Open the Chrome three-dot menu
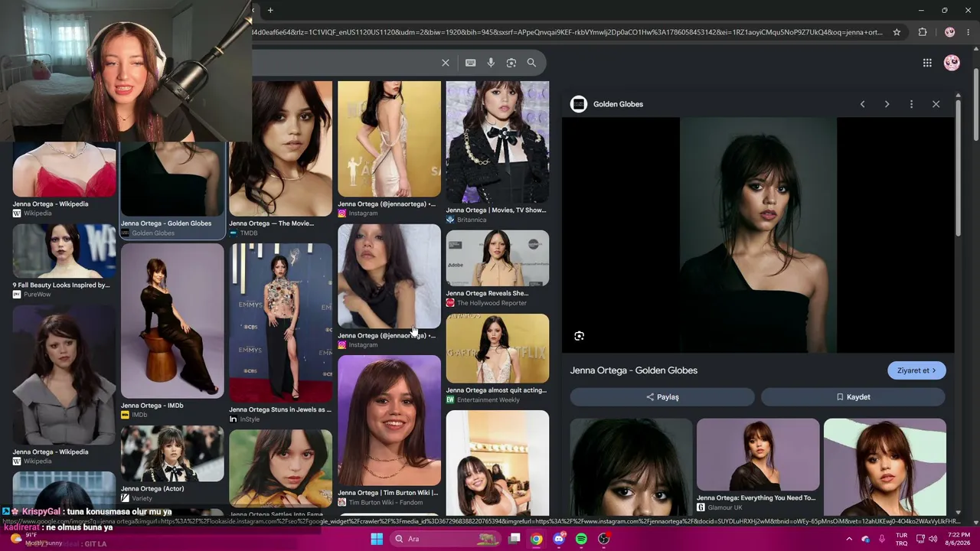The width and height of the screenshot is (980, 551). [x=969, y=32]
